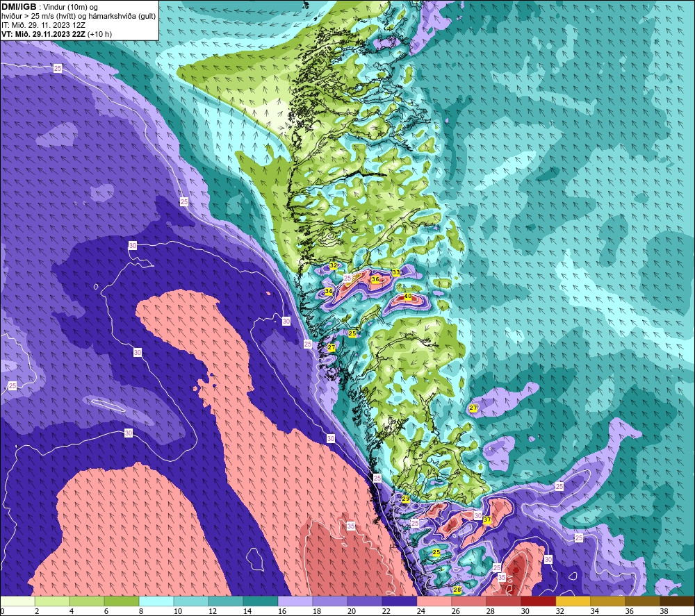This screenshot has height=616, width=695.
Task: Click the 28–30 m/s red legend swatch
Action: click(x=503, y=601)
